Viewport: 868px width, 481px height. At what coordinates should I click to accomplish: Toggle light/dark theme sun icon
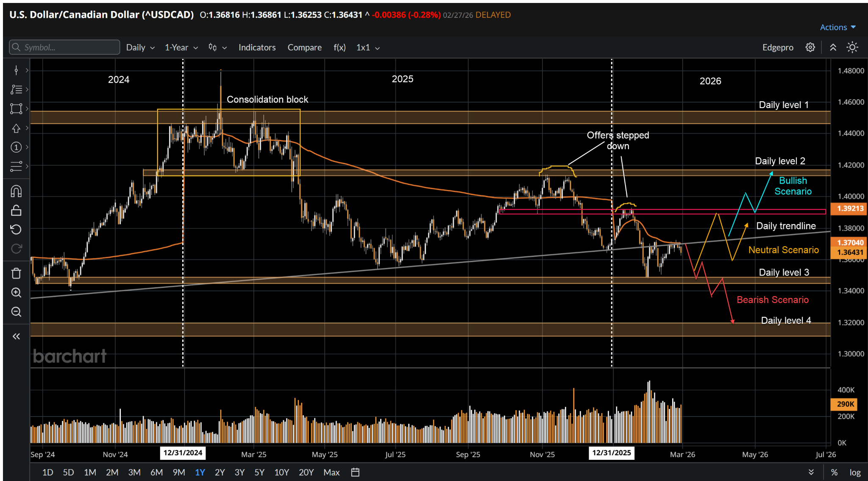852,47
